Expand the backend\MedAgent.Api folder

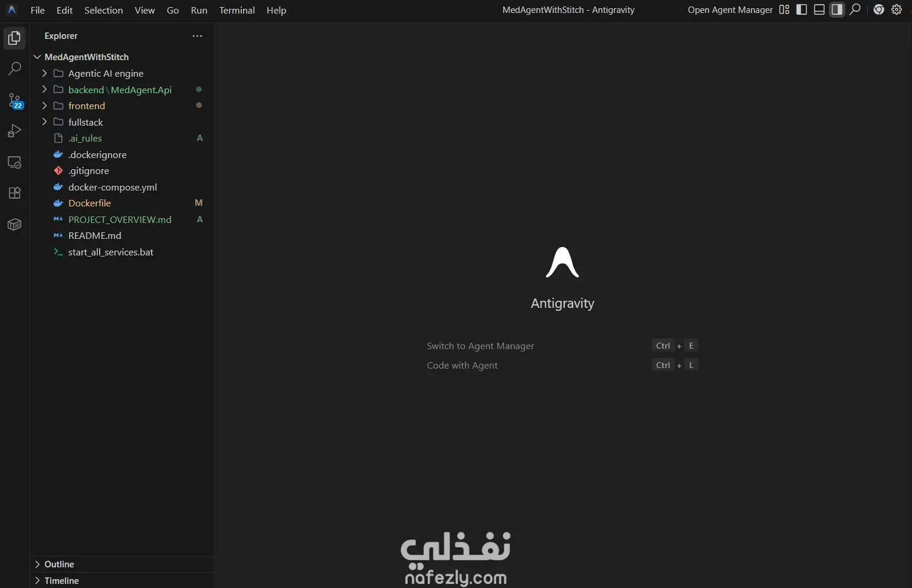pyautogui.click(x=44, y=90)
